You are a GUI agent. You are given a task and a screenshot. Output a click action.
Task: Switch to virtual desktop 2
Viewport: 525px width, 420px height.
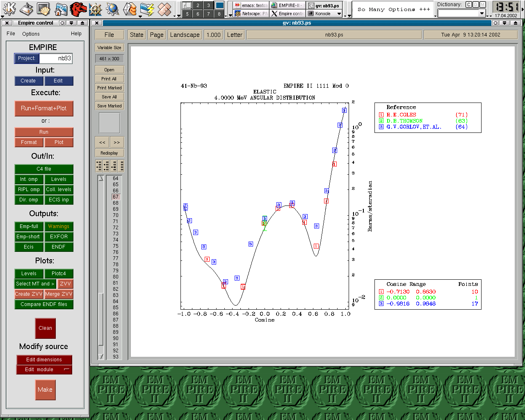(x=198, y=5)
